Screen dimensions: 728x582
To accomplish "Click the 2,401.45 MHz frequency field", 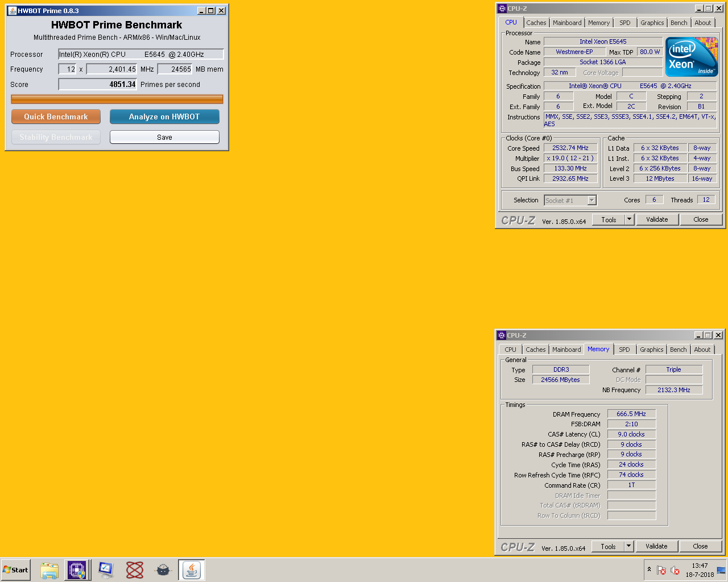I will tap(111, 69).
